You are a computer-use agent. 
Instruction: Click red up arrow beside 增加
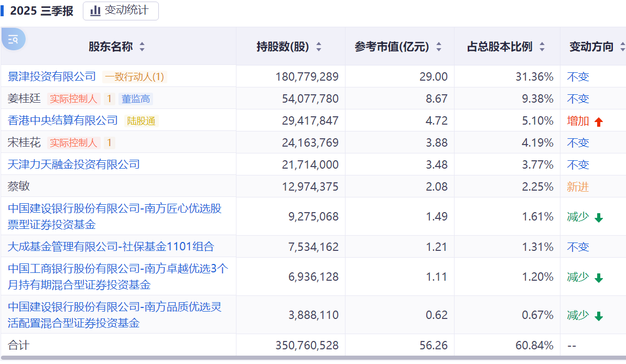(x=598, y=122)
